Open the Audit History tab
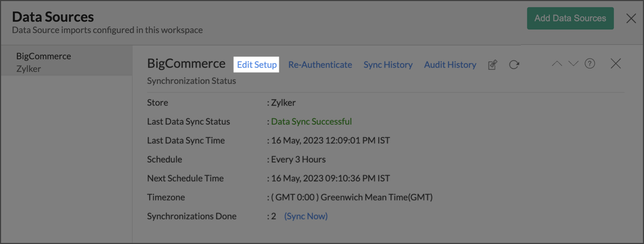This screenshot has width=644, height=244. pos(450,65)
